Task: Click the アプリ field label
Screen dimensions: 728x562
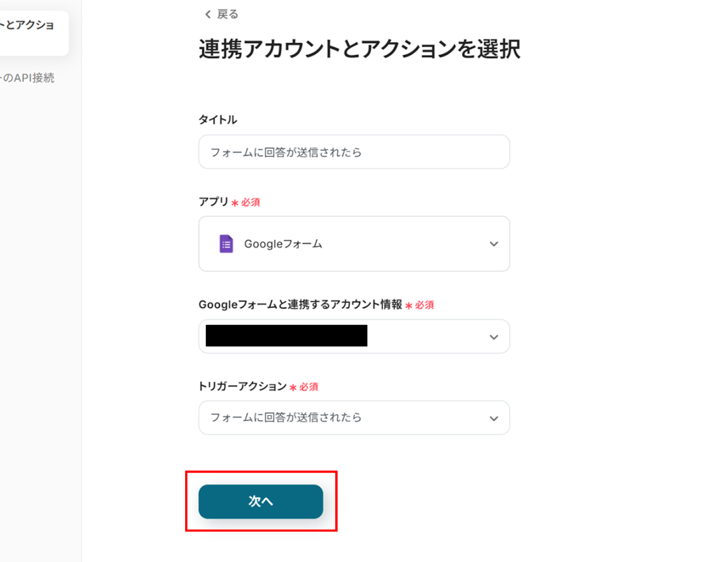Action: tap(213, 201)
